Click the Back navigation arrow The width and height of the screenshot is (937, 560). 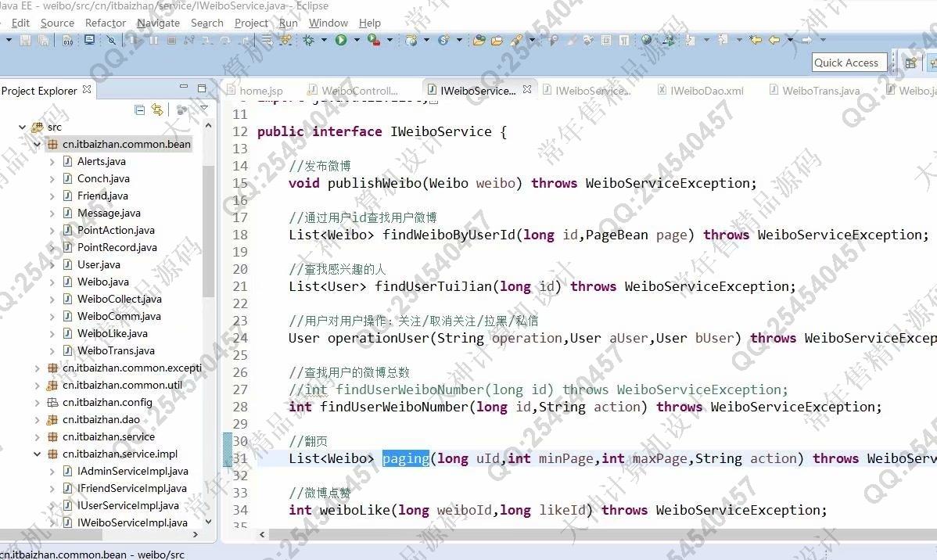point(774,40)
